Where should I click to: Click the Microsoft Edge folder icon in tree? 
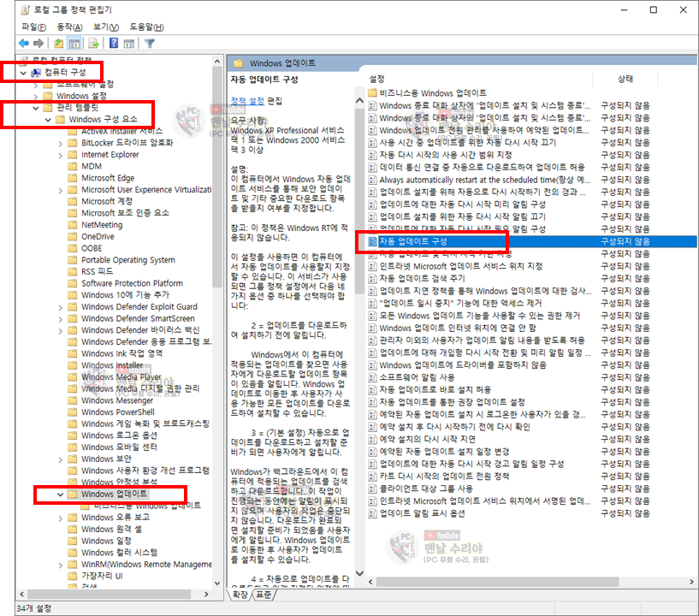coord(72,178)
